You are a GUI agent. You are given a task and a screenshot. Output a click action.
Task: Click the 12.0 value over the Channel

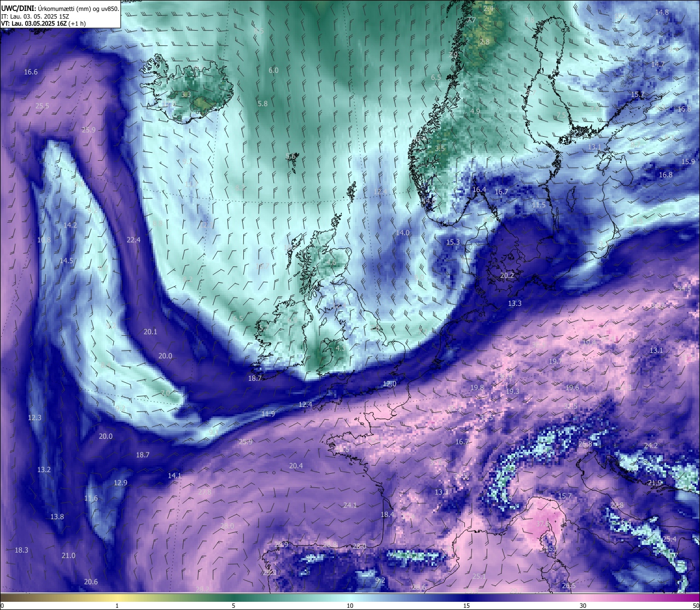click(389, 384)
